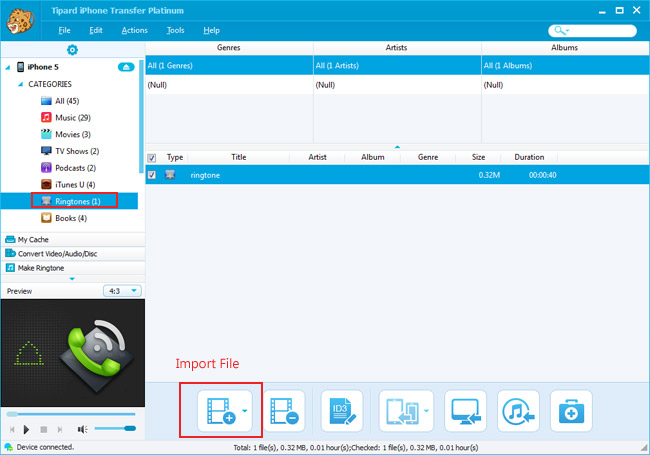Toggle the select-all checkbox in the header
Screen dimensions: 650x455
click(x=152, y=158)
